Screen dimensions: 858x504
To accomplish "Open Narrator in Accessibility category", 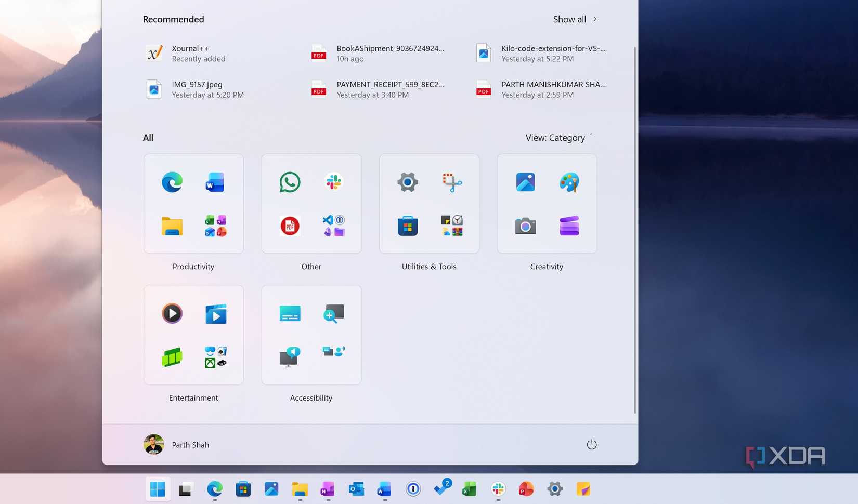I will pyautogui.click(x=290, y=357).
